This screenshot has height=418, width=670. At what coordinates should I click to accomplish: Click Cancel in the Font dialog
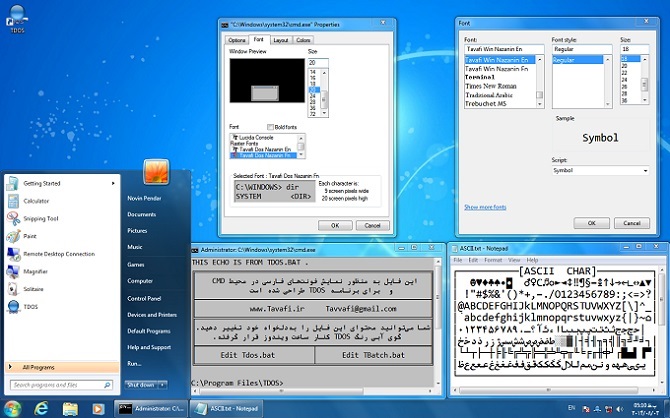(632, 223)
